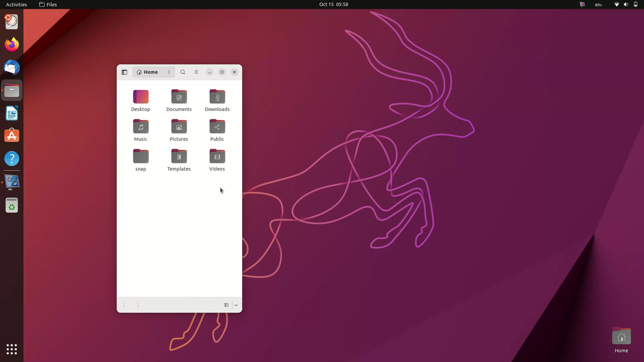Open the Activities overview
The height and width of the screenshot is (362, 644).
click(16, 4)
